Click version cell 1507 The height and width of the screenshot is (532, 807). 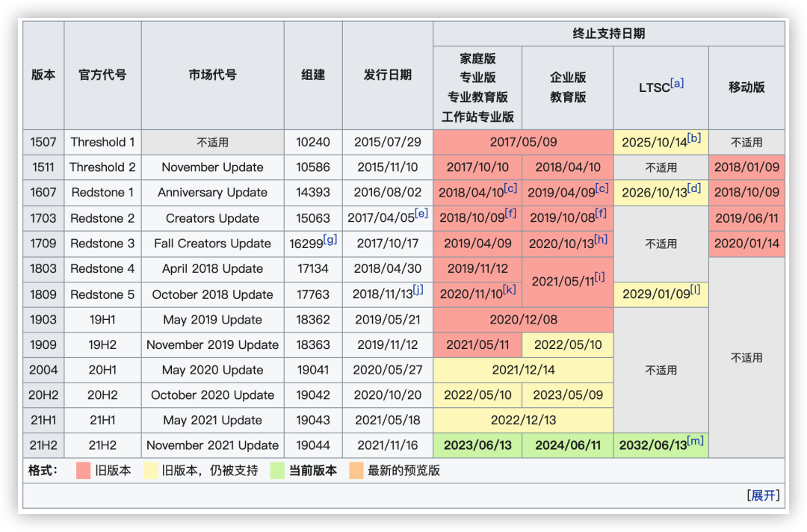[x=43, y=142]
